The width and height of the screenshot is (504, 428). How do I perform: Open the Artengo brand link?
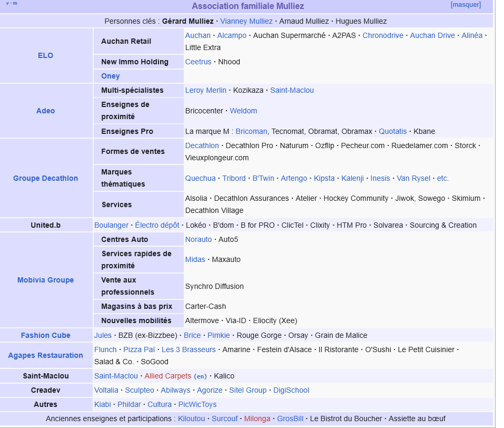(x=294, y=178)
